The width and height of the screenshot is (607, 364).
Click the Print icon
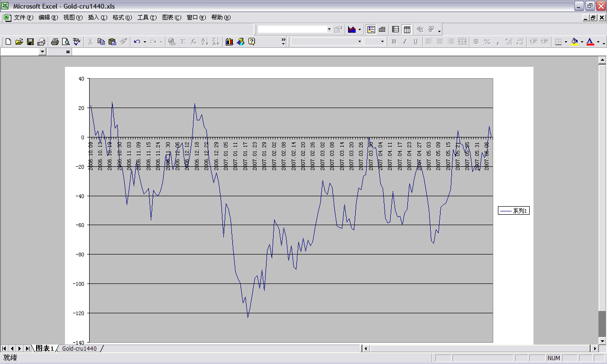tap(55, 42)
